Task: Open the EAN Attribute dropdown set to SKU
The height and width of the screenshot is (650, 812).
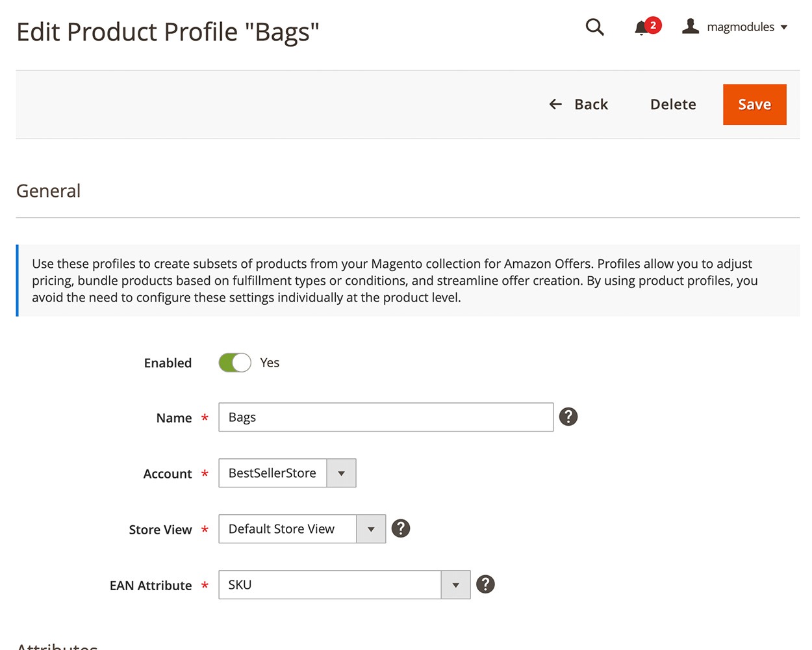Action: tap(344, 585)
